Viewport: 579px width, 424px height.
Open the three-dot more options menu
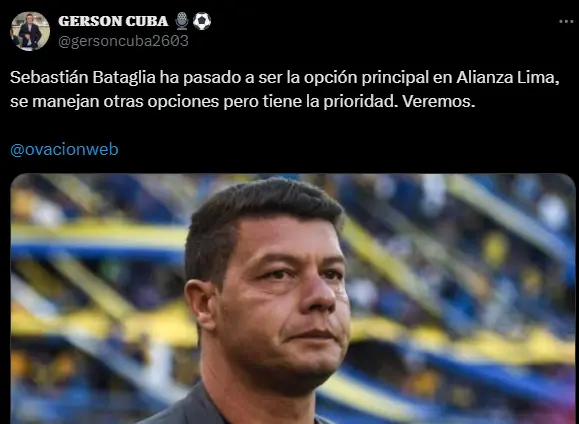click(x=566, y=22)
